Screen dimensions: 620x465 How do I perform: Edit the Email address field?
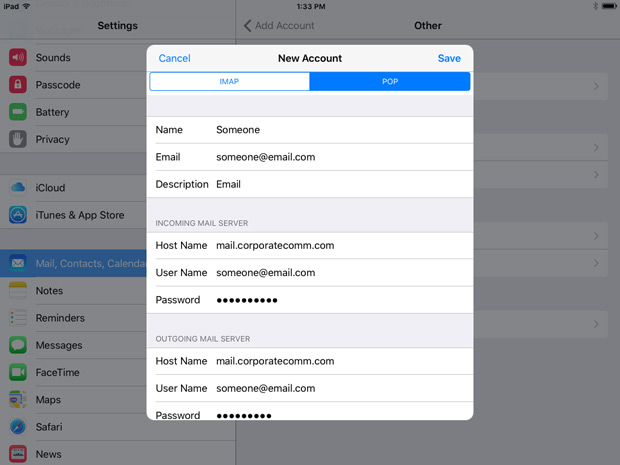(310, 157)
